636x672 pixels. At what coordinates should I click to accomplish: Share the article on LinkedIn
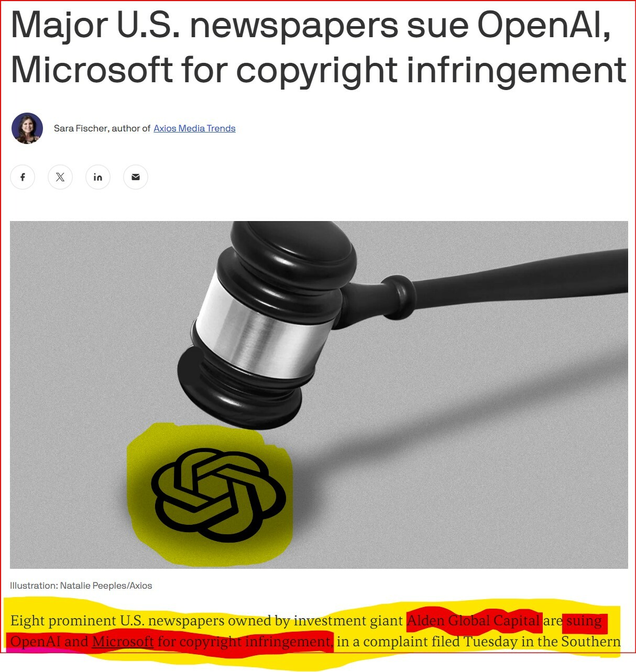(98, 177)
